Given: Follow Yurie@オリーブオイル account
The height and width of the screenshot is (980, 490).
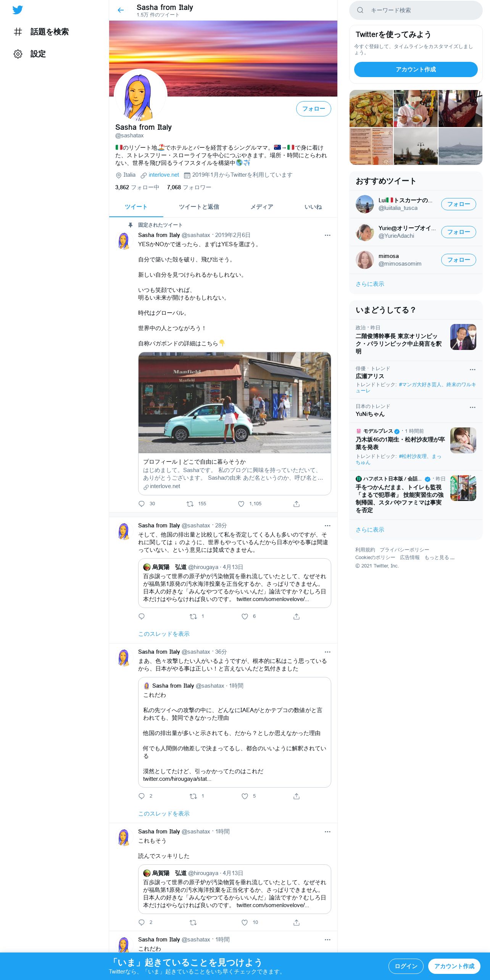Looking at the screenshot, I should (x=458, y=232).
